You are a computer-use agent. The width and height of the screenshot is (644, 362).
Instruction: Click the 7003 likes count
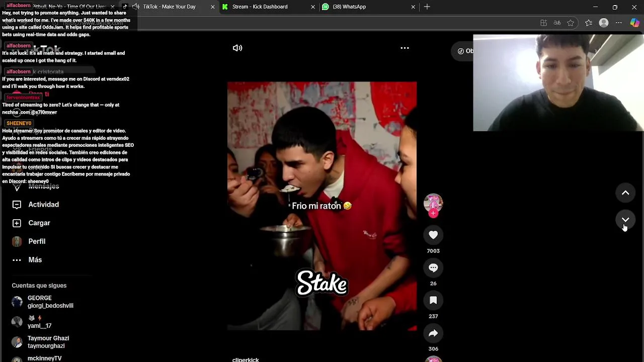433,251
